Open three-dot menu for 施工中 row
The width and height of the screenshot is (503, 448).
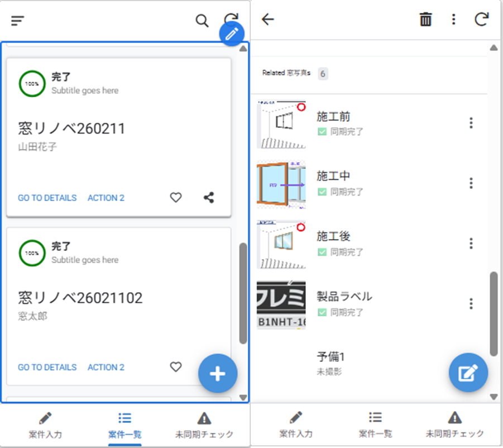point(471,183)
